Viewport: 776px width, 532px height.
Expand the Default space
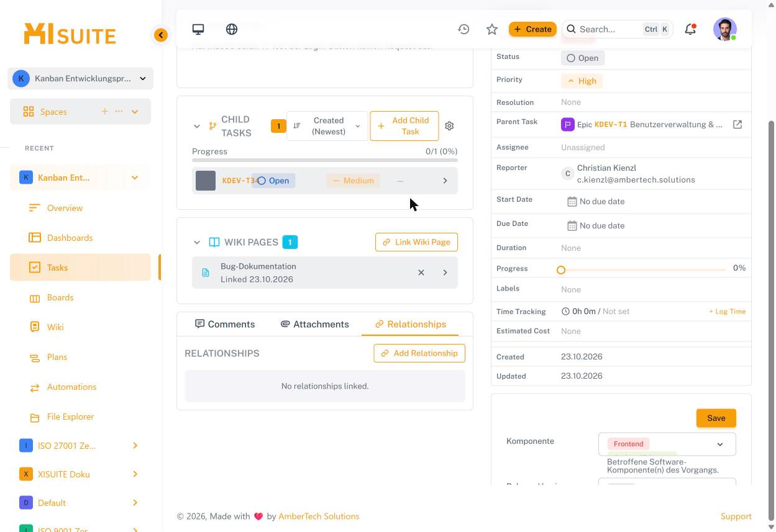pos(135,503)
